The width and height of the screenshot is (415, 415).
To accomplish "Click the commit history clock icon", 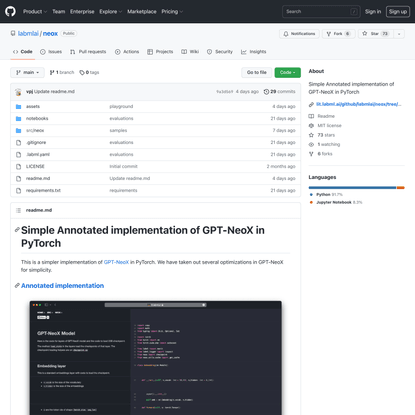I will [266, 92].
